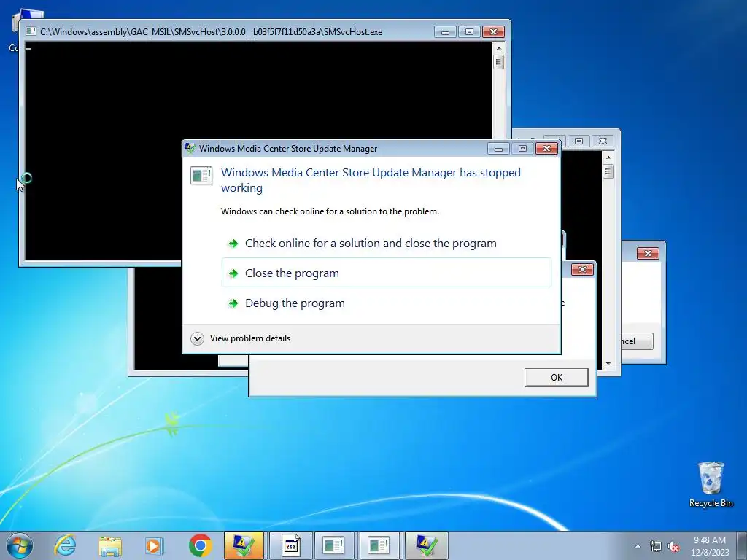Click the partially visible Cancel button
Viewport: 747px width, 560px height.
pyautogui.click(x=636, y=341)
